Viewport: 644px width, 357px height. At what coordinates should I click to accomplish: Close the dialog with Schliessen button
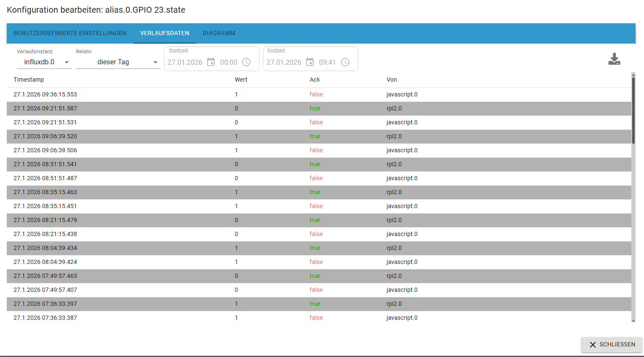[611, 345]
